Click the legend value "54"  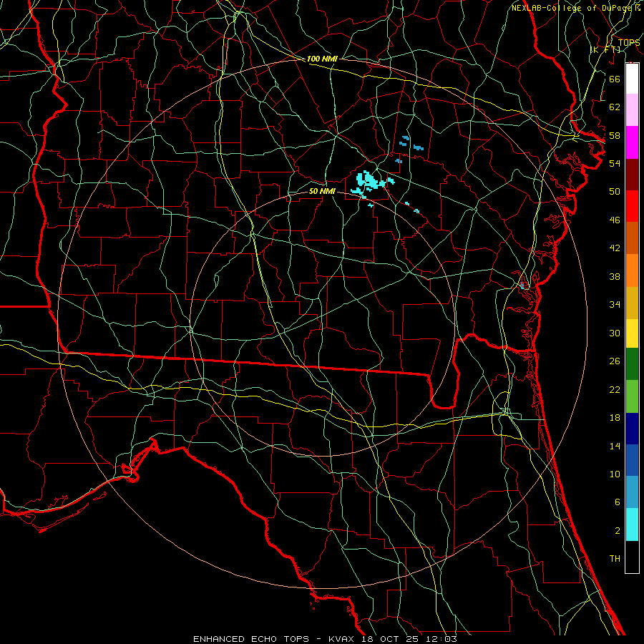[x=615, y=163]
